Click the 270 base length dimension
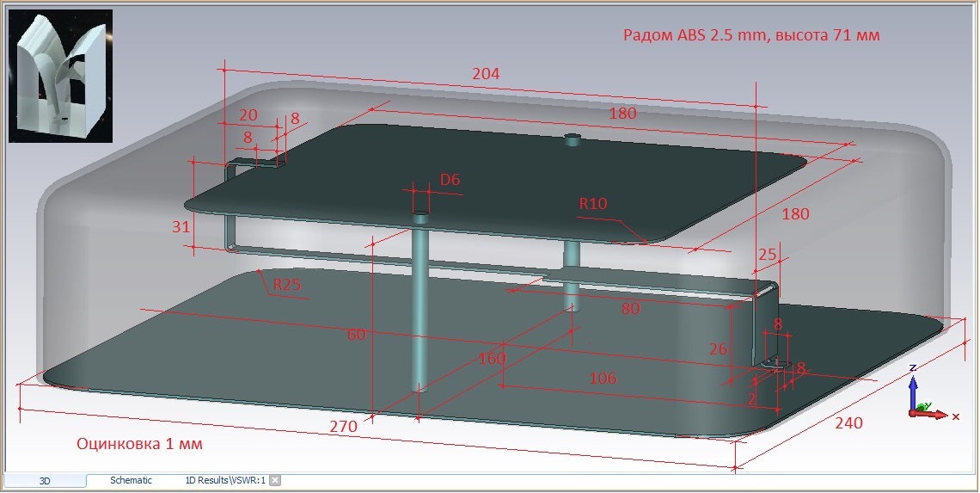 (343, 427)
